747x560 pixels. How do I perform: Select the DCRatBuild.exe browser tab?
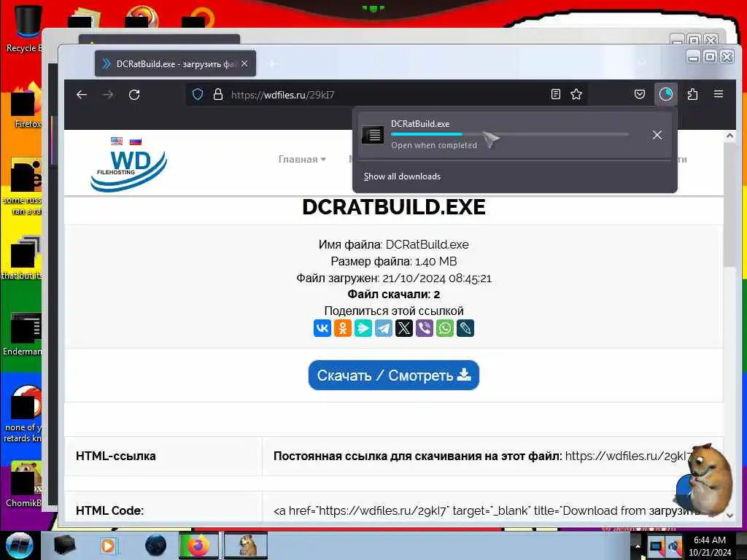[x=175, y=63]
